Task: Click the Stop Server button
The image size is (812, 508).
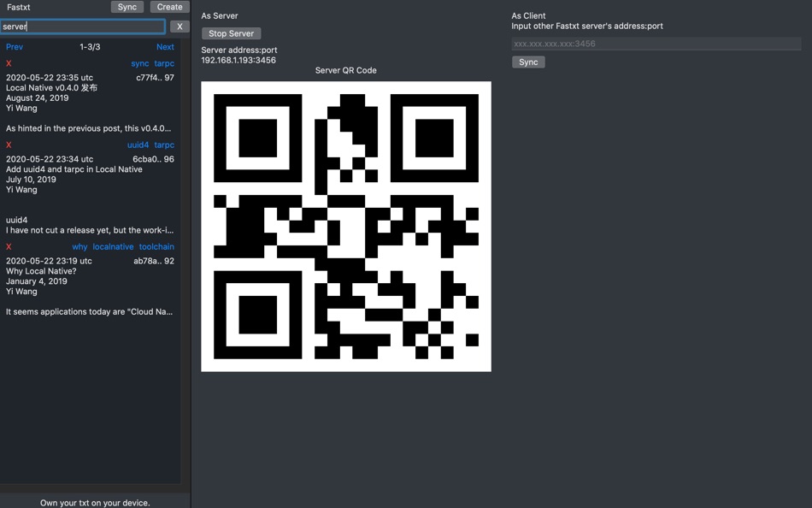Action: [231, 33]
